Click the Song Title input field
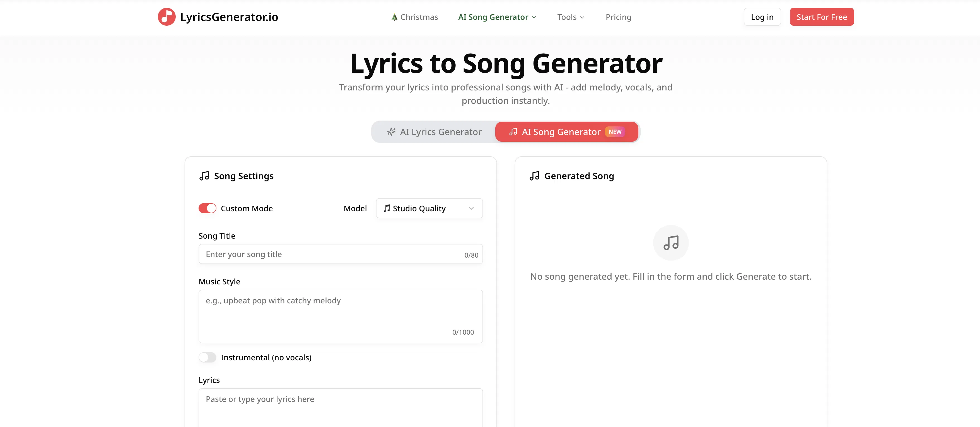Screen dimensions: 980x427 tap(341, 254)
